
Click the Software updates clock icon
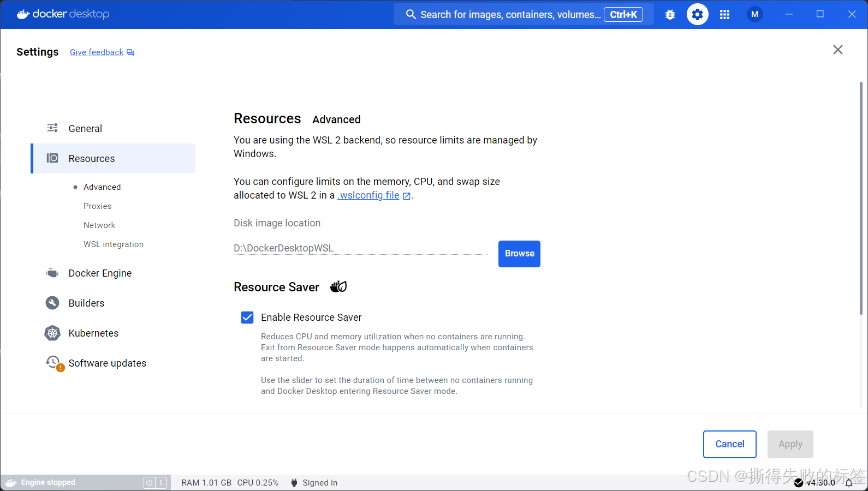(53, 362)
